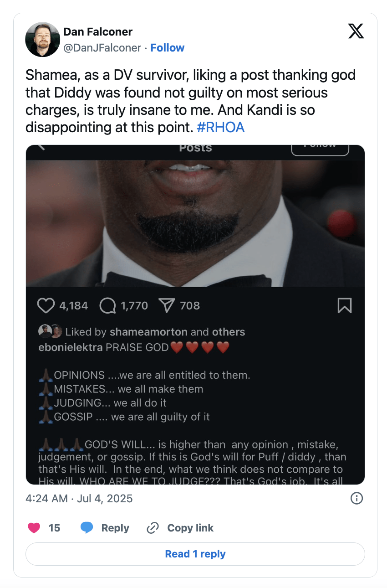Open the embedded Instagram post image
The image size is (387, 588).
[195, 223]
